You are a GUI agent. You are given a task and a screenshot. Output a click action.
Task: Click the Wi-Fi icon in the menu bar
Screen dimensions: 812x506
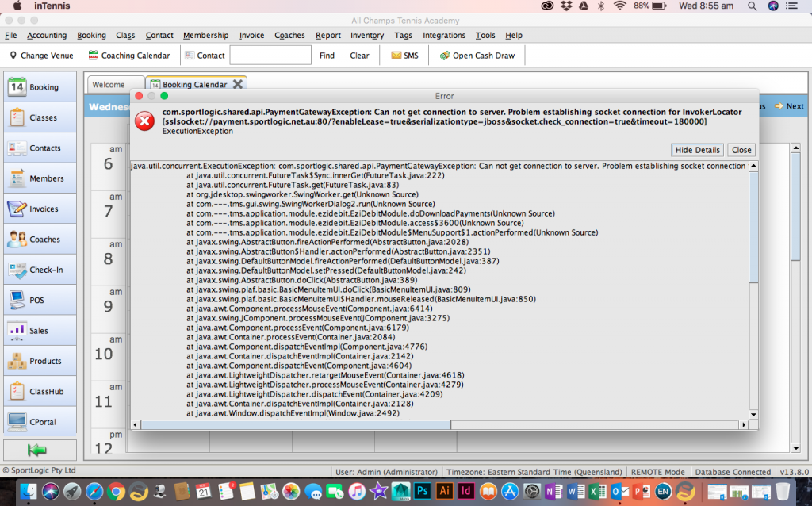(619, 6)
